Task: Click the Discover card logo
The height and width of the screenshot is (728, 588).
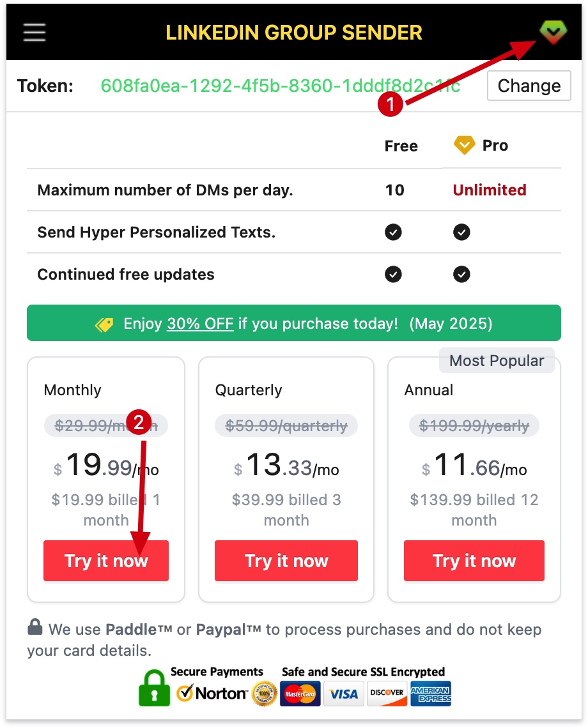Action: (387, 694)
